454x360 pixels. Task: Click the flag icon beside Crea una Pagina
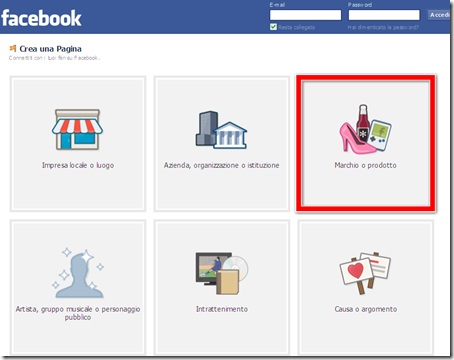click(13, 49)
